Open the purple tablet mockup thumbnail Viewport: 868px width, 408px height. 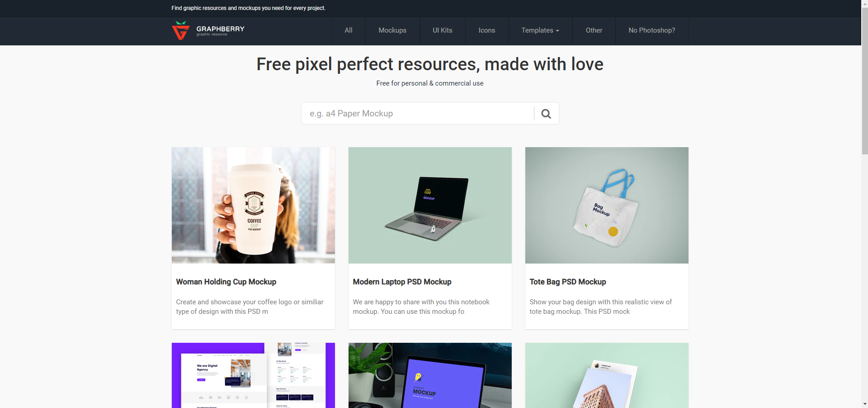click(430, 375)
